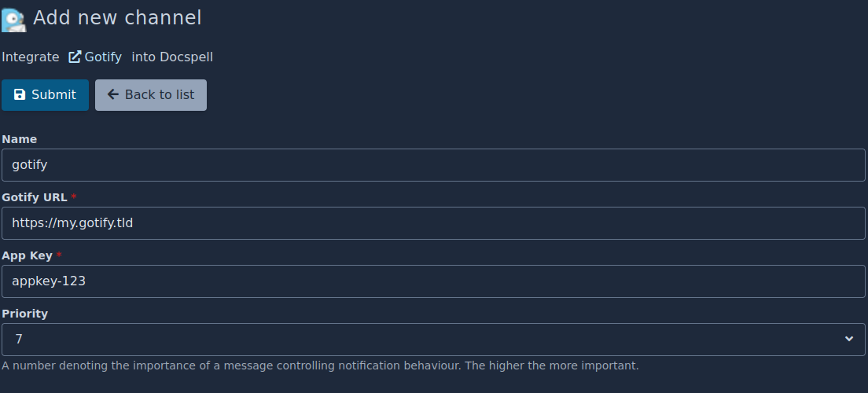The height and width of the screenshot is (393, 868).
Task: Click into the Gotify URL input
Action: 433,223
